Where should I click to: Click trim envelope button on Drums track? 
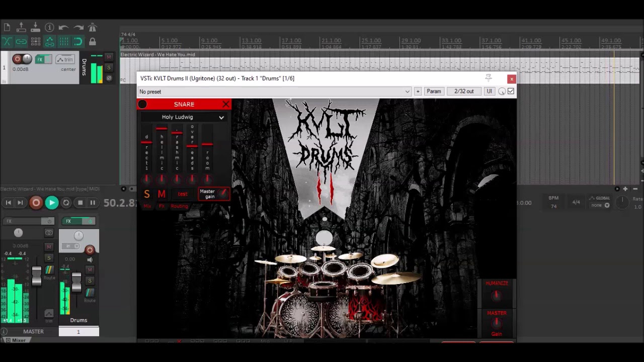[65, 59]
